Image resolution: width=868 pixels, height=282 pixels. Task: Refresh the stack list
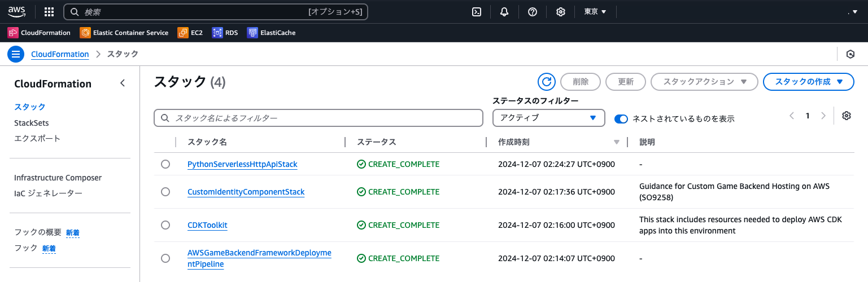point(547,82)
